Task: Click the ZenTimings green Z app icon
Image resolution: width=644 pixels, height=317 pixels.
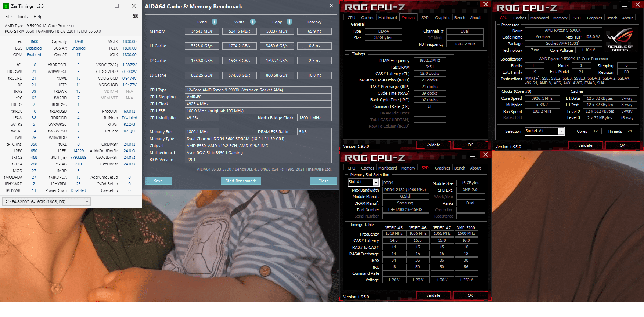Action: [6, 6]
